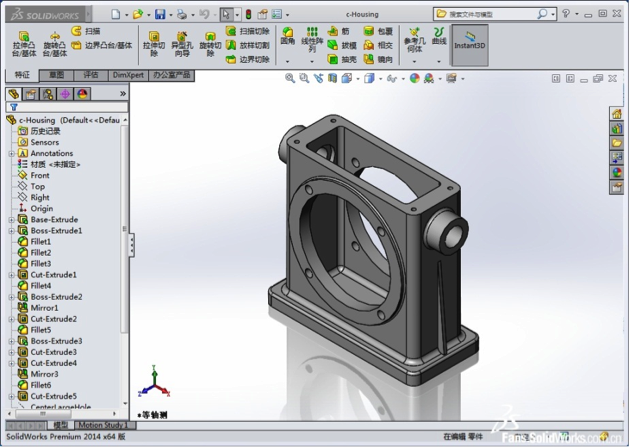Click the Linear Pattern (线性阵列) tool
This screenshot has height=447, width=629.
tap(312, 40)
